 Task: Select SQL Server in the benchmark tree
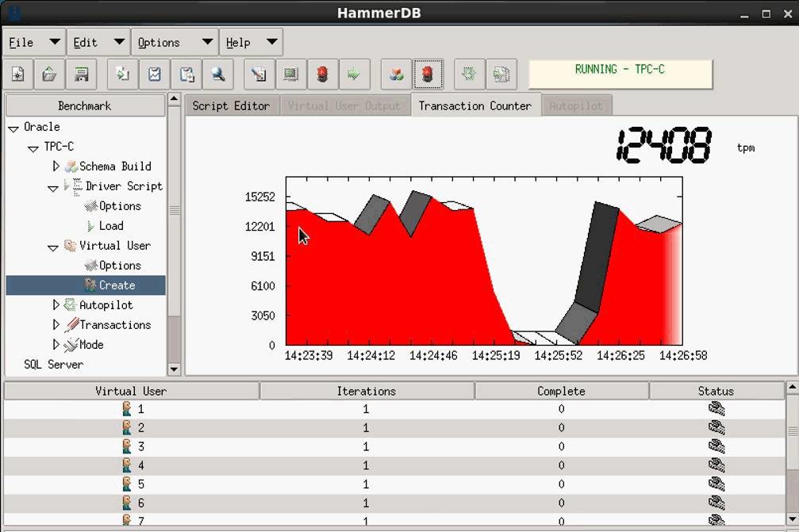tap(53, 365)
